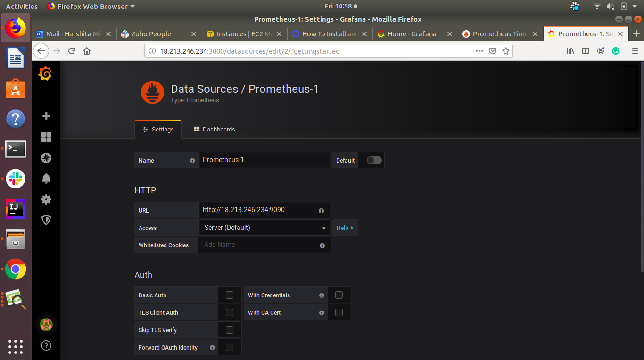Image resolution: width=644 pixels, height=360 pixels.
Task: Open the system status menu arrow
Action: [636, 7]
